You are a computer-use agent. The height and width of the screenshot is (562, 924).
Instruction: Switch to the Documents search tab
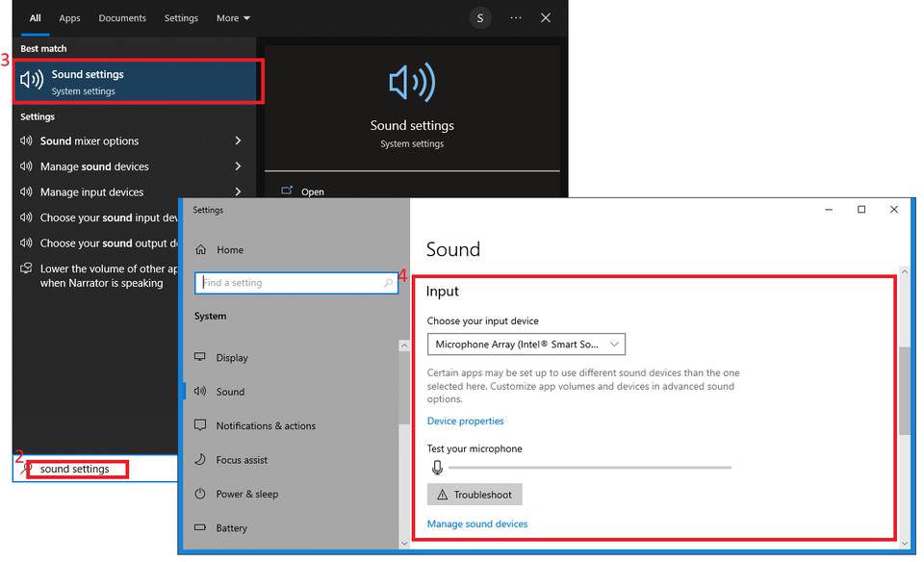(x=122, y=18)
